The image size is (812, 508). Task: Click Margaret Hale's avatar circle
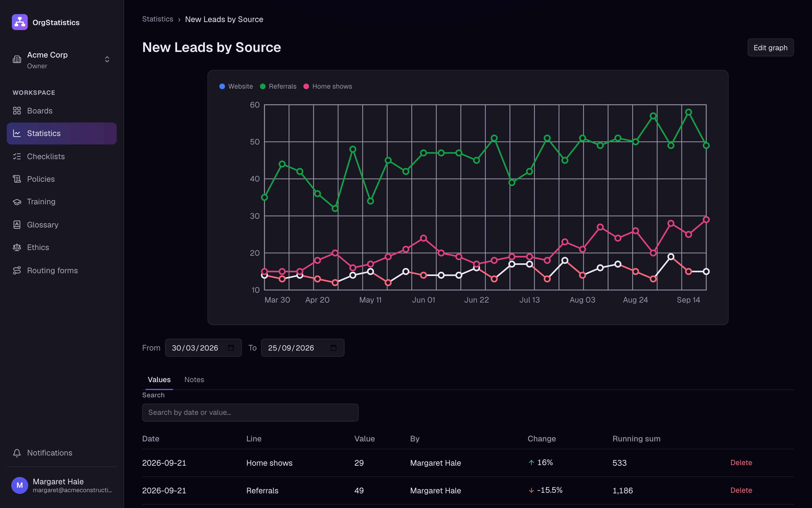point(20,485)
